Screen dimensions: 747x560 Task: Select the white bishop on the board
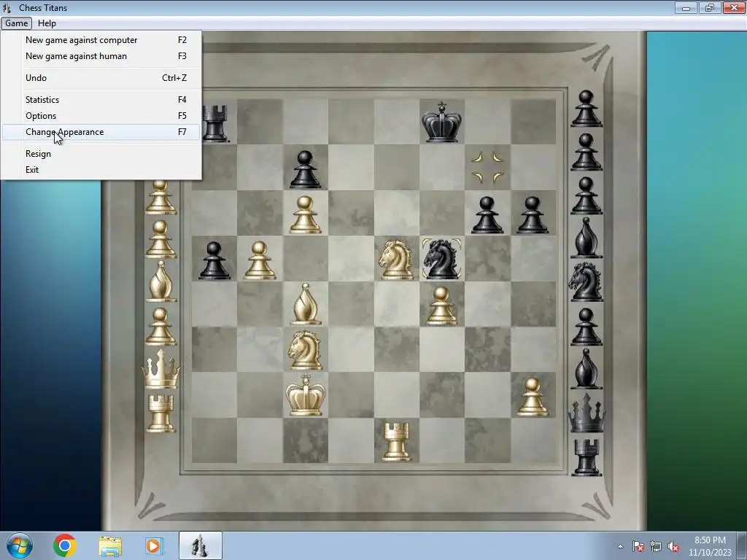306,304
